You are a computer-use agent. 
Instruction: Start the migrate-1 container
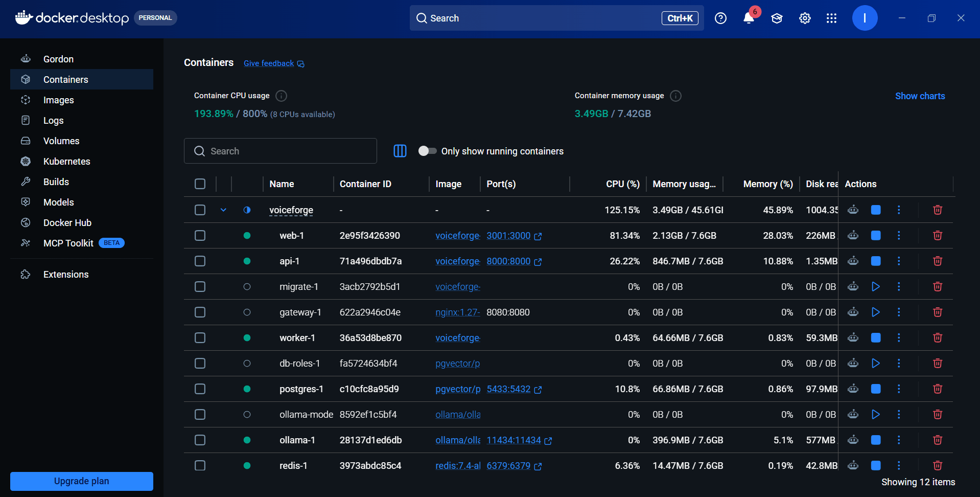click(x=876, y=286)
